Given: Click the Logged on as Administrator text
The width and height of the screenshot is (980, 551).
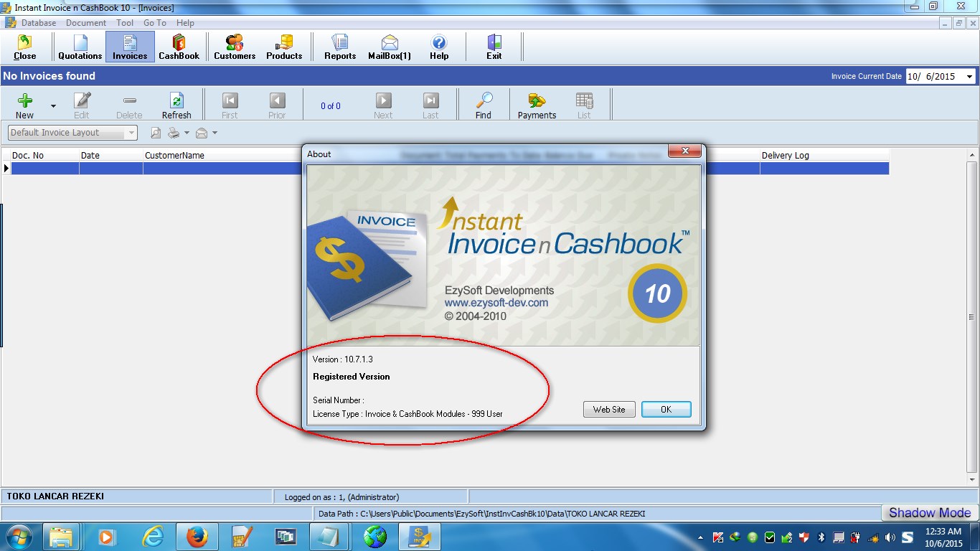Looking at the screenshot, I should (341, 496).
